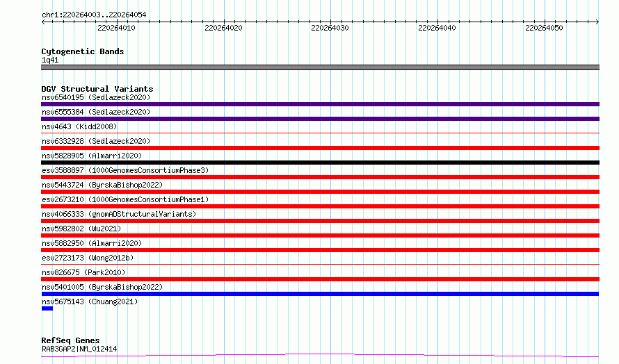Click the magenta RAB3GAP2 intron line
This screenshot has width=619, height=364.
(320, 356)
